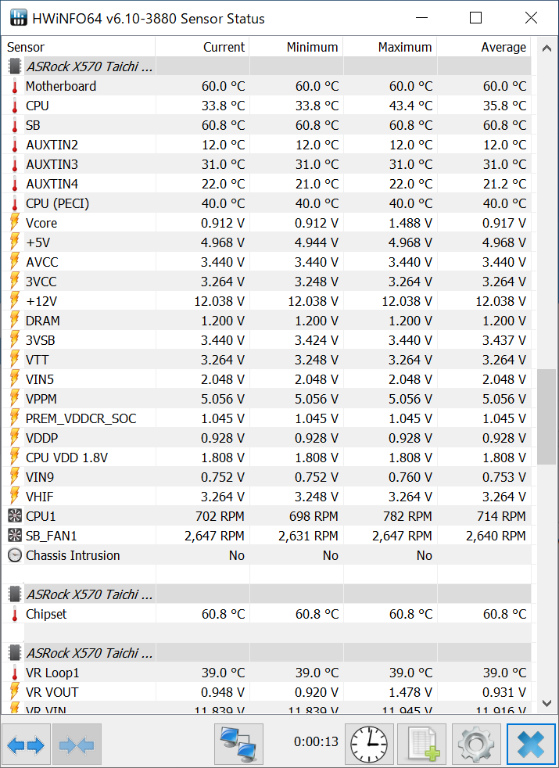Click the elapsed time 0:00:13 label
This screenshot has height=768, width=559.
(x=316, y=741)
